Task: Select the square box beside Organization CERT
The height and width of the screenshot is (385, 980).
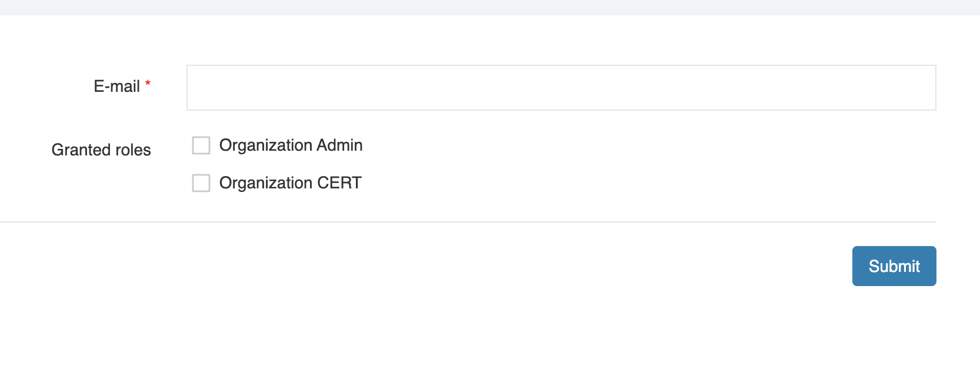Action: pyautogui.click(x=201, y=183)
